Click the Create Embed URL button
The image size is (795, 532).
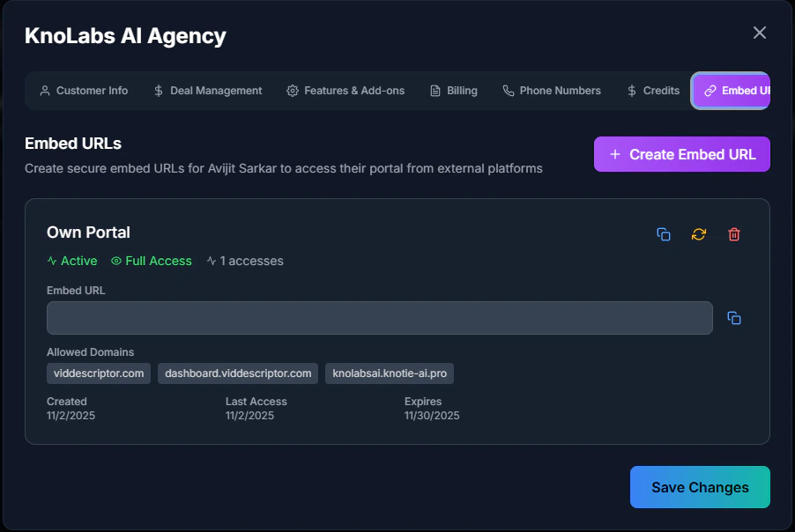tap(681, 153)
